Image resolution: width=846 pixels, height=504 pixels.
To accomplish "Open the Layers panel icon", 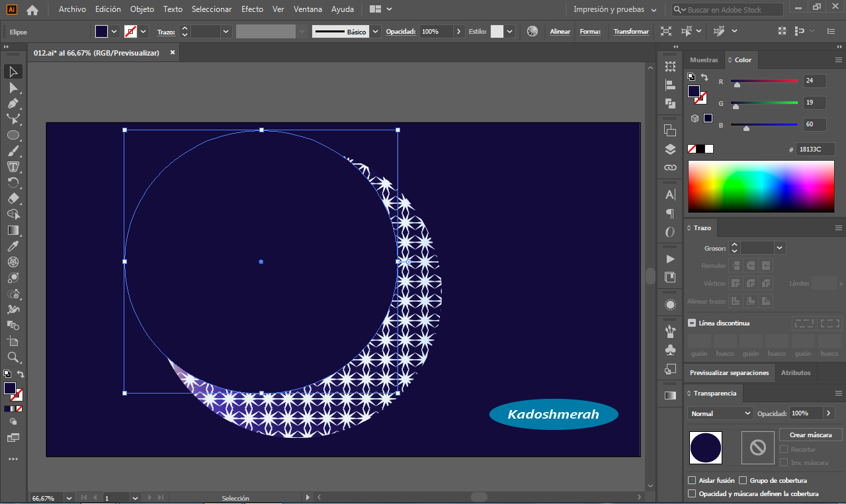I will pos(670,149).
